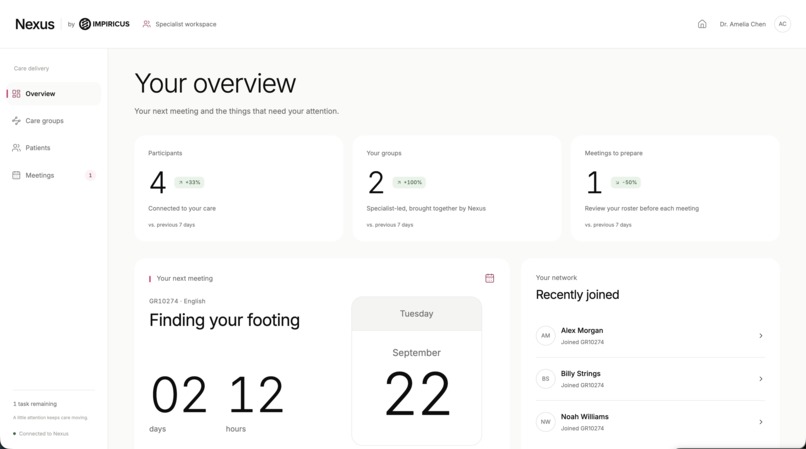
Task: Open the Finding your footing meeting
Action: [x=224, y=320]
